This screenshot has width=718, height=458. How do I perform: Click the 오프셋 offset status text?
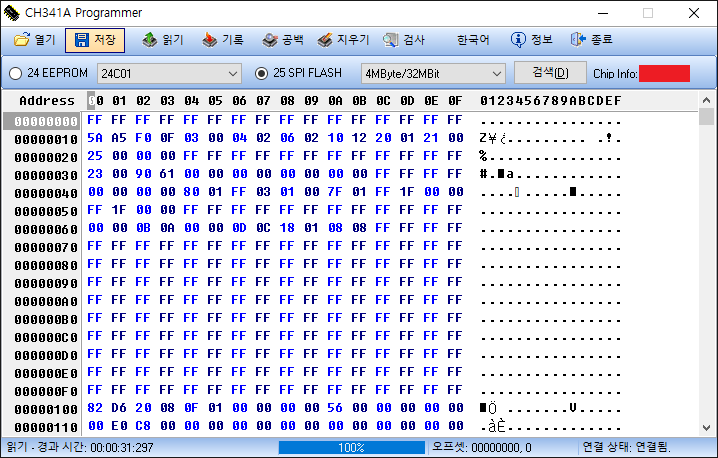click(x=482, y=447)
